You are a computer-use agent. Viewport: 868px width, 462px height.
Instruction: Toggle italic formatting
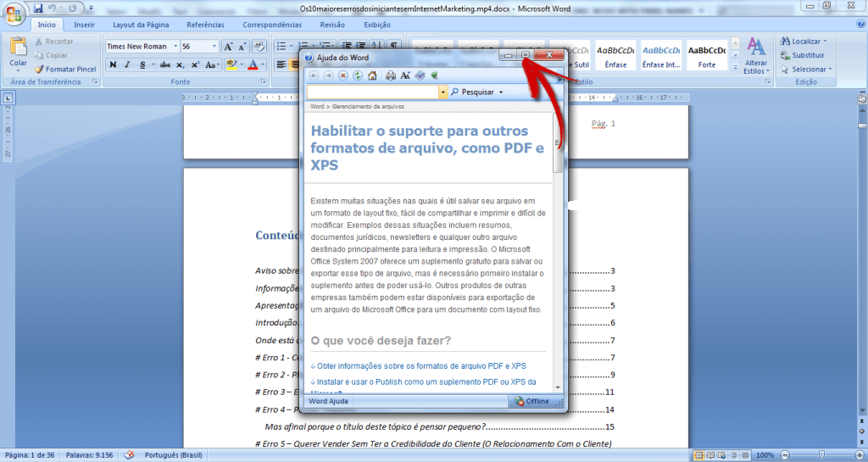click(127, 64)
